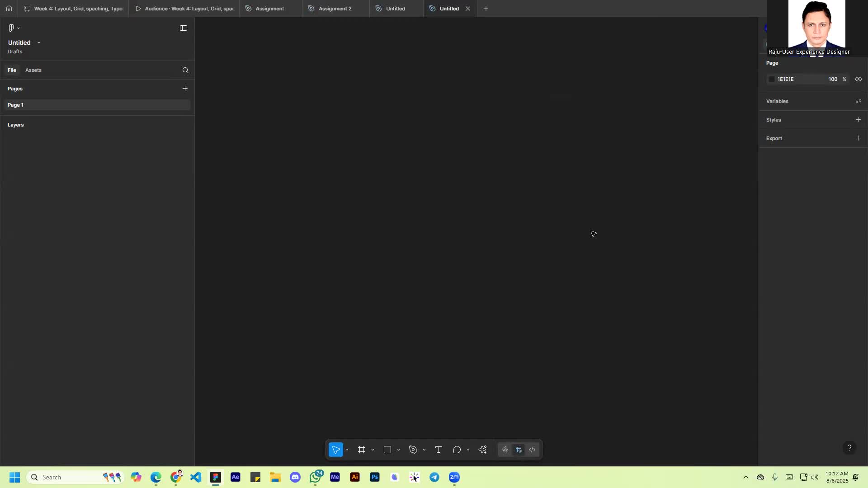Switch to Design mode in toolbar
This screenshot has height=488, width=868.
pos(519,450)
